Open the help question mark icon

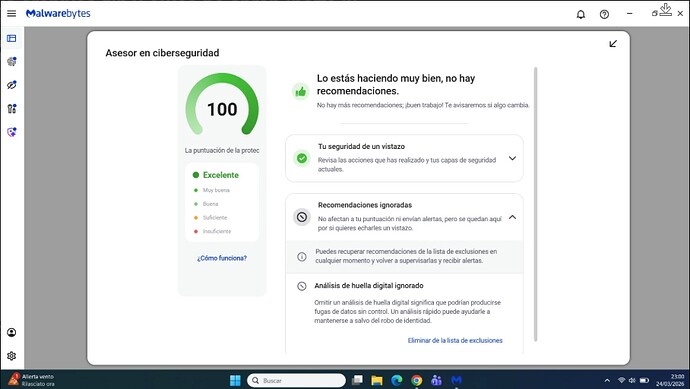tap(604, 15)
